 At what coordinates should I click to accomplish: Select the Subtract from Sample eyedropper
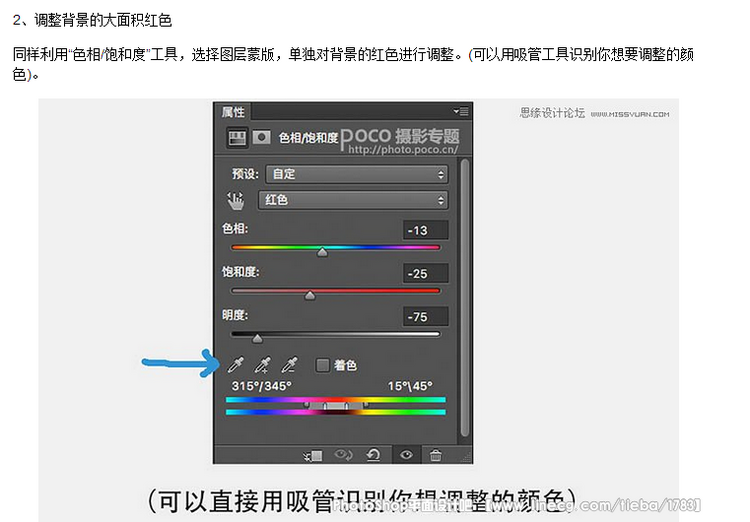289,365
